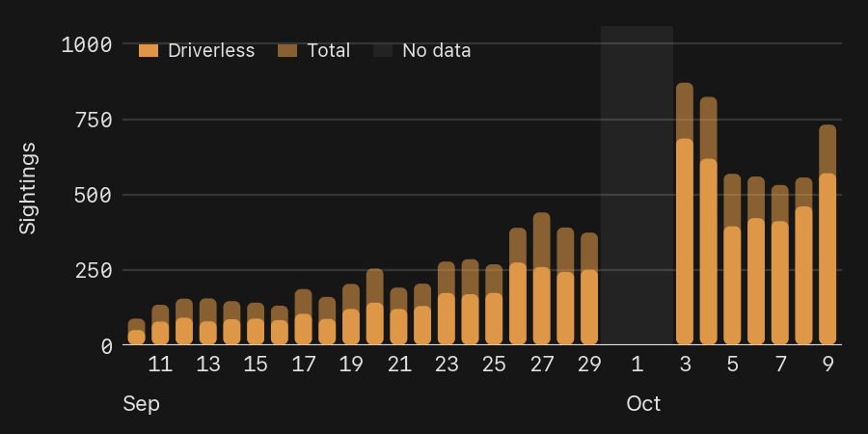
Task: Click the x-axis tick label 19
Action: pos(351,365)
